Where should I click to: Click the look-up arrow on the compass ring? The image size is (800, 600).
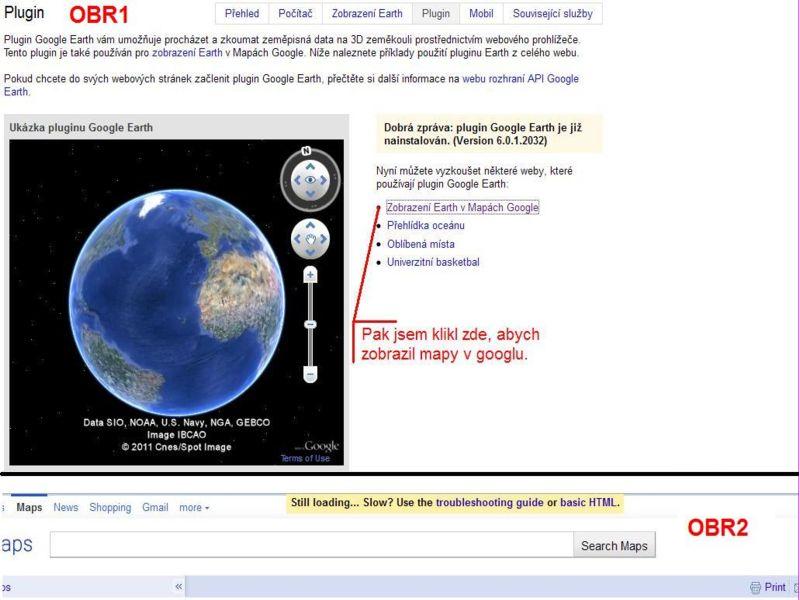310,166
